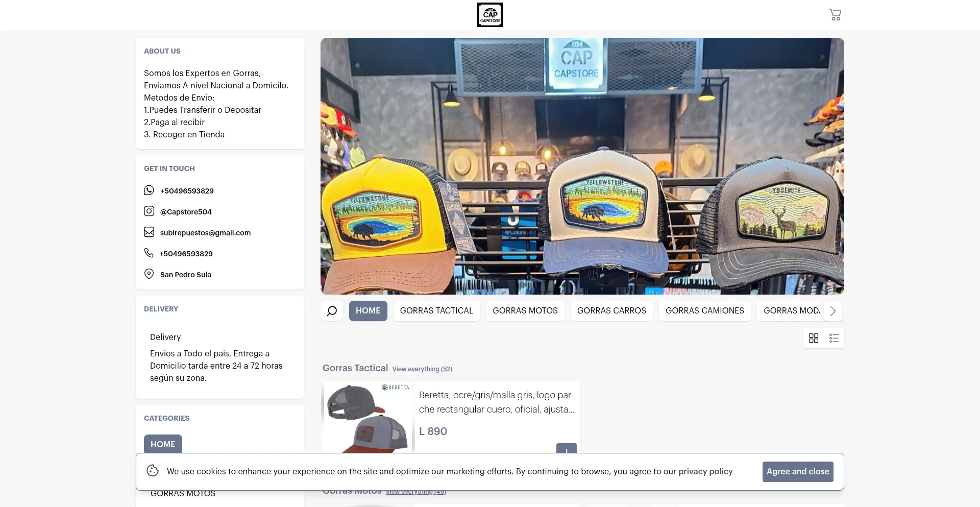This screenshot has width=980, height=507.
Task: Click the L 890 price text
Action: (433, 431)
